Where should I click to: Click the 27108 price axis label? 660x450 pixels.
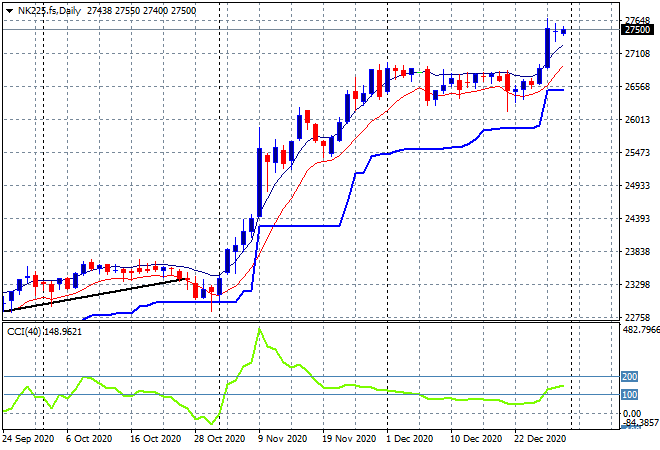(x=637, y=53)
